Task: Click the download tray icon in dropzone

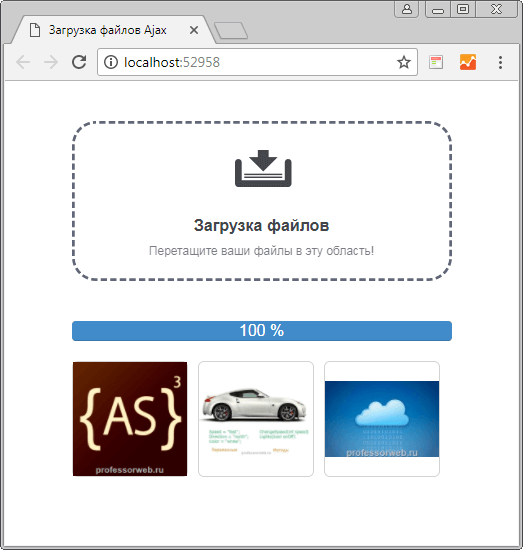Action: (x=263, y=168)
